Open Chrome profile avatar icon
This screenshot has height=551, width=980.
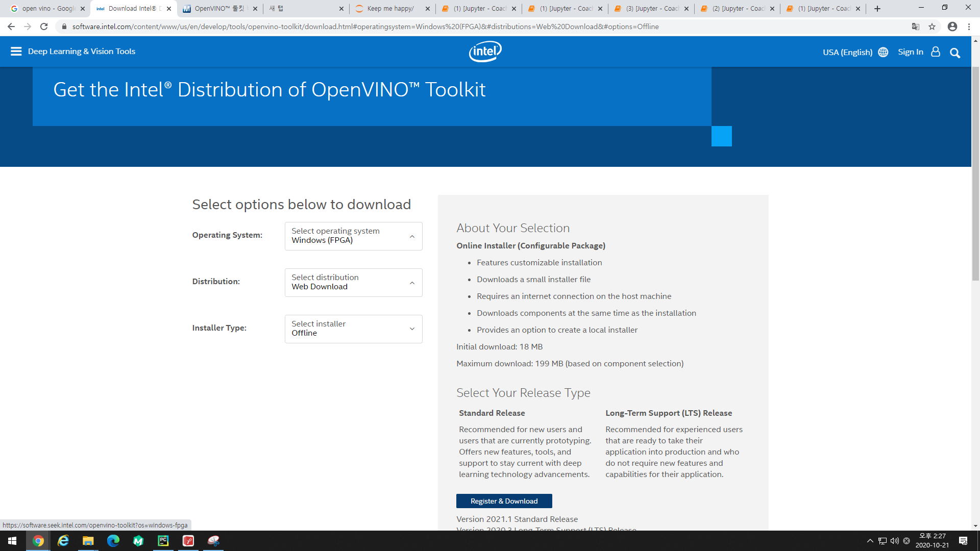[952, 27]
